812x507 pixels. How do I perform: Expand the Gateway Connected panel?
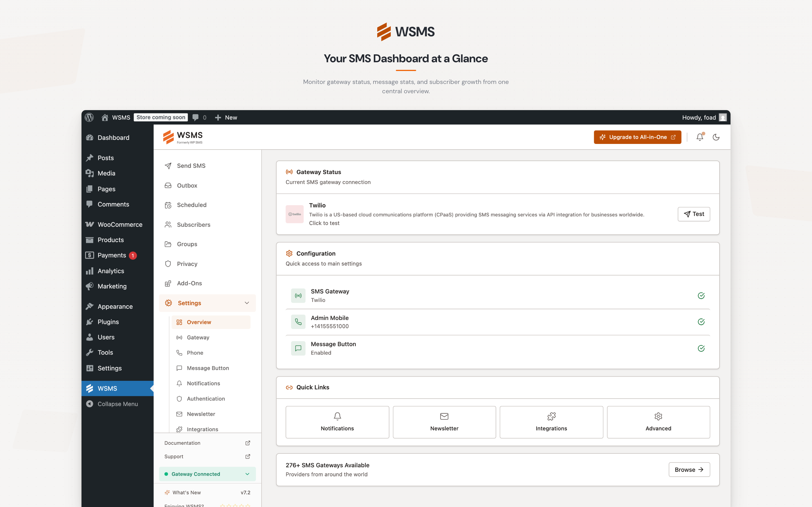tap(247, 474)
